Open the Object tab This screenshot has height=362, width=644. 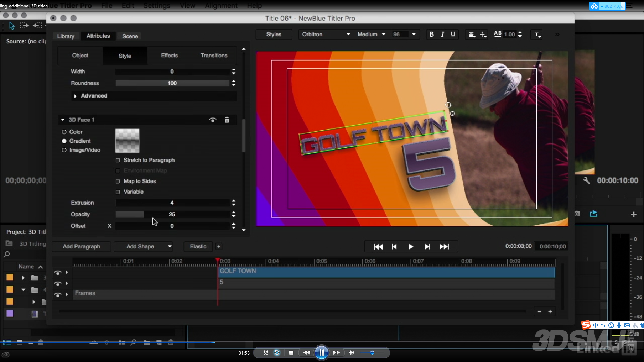[x=80, y=56]
